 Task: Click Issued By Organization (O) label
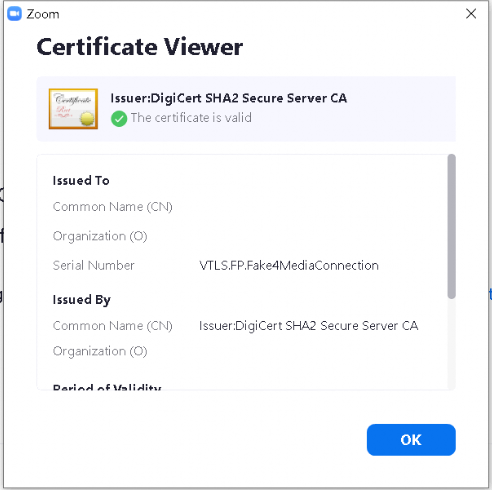pos(100,351)
